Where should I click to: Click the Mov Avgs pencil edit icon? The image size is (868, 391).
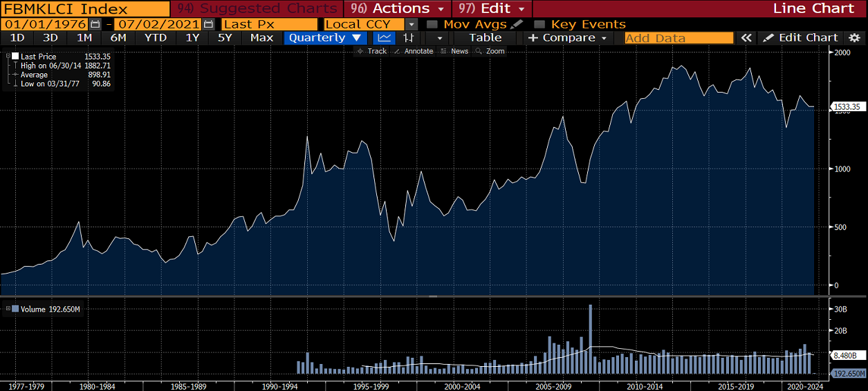[517, 24]
